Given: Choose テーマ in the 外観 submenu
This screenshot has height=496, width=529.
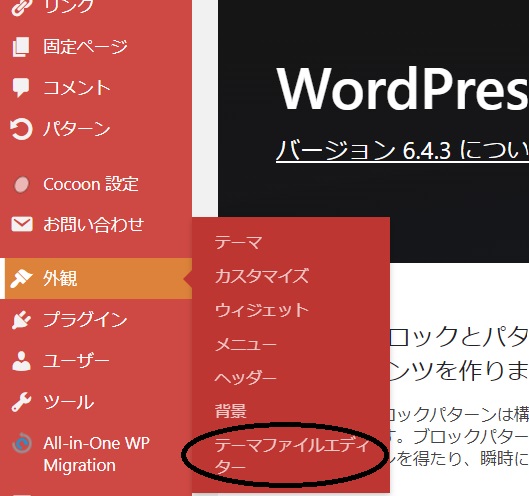Looking at the screenshot, I should click(x=239, y=242).
